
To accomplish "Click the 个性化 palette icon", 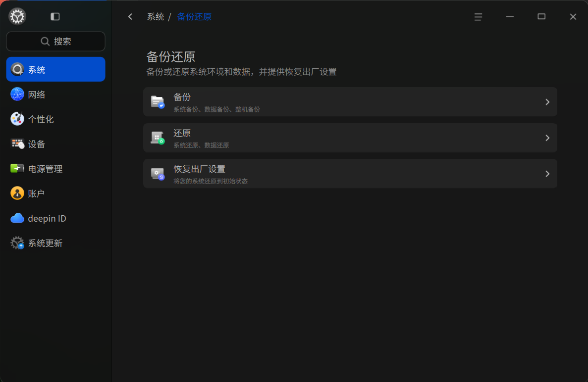I will click(17, 119).
